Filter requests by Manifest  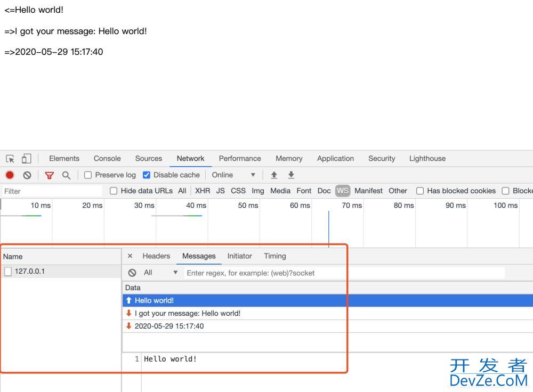[368, 191]
